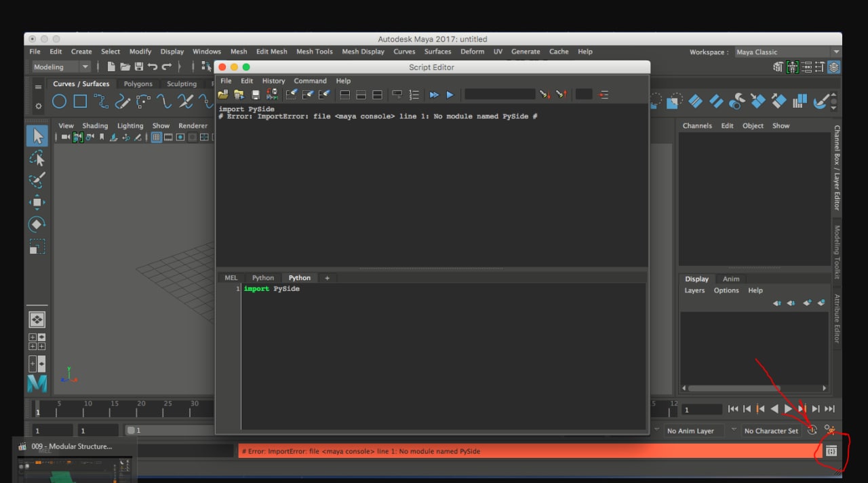Toggle viewport grid display icon
This screenshot has height=483, width=868.
[157, 137]
